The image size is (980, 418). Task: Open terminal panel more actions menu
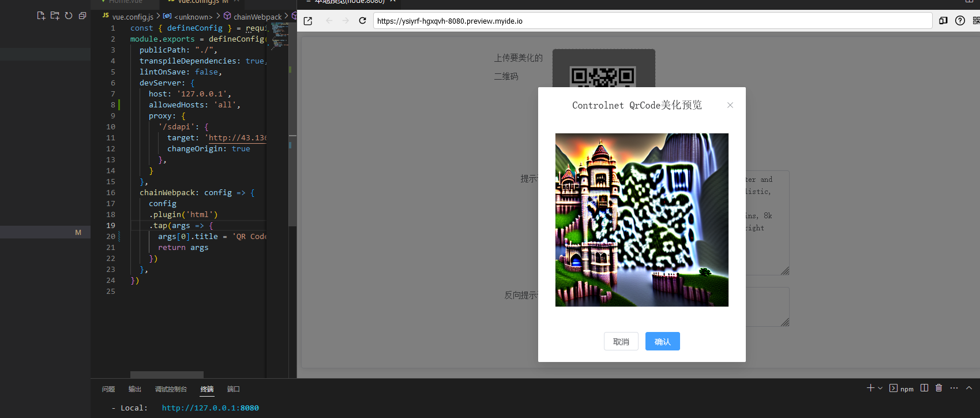[x=954, y=388]
